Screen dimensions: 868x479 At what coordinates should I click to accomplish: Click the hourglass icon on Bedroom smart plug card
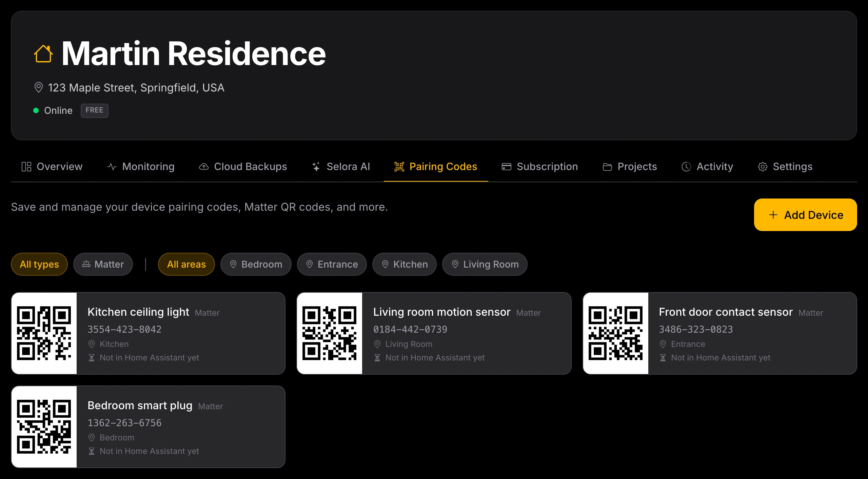tap(92, 451)
